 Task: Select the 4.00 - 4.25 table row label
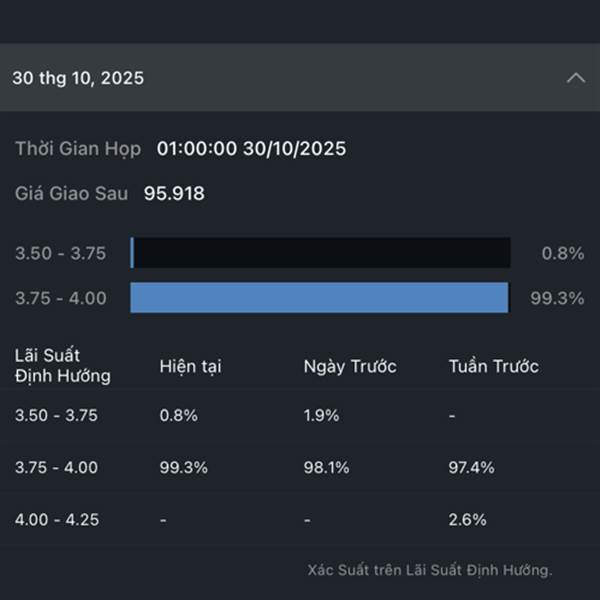(x=56, y=519)
